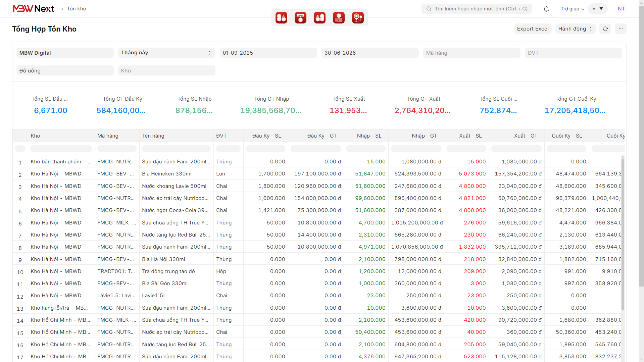Open the Tháng này period dropdown

[x=166, y=53]
